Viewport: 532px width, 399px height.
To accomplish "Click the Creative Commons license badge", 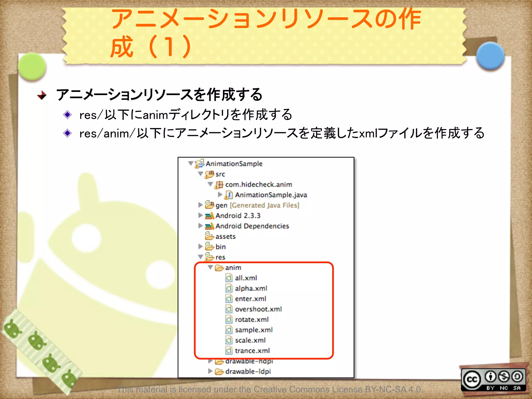I will 493,380.
